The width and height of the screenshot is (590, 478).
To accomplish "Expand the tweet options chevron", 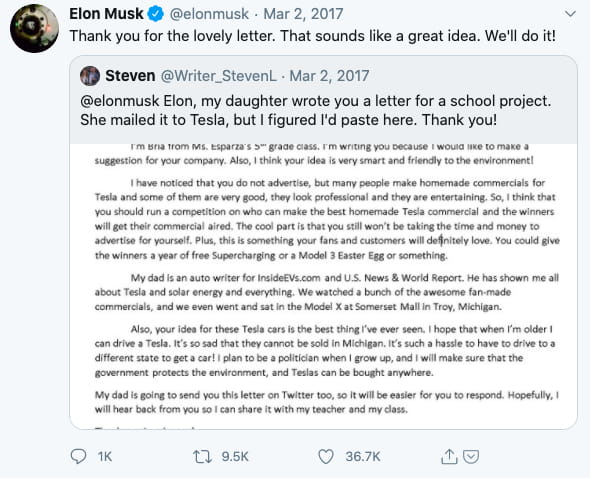I will (570, 14).
